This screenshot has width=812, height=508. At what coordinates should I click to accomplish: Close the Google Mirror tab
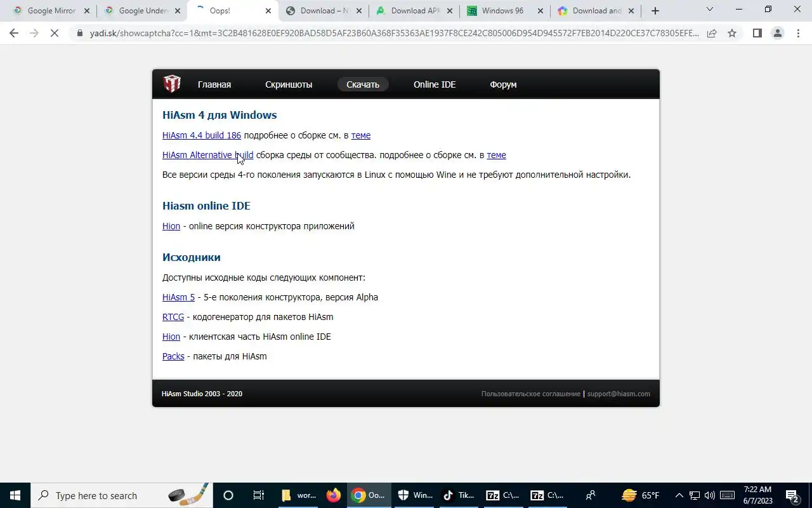tap(87, 11)
